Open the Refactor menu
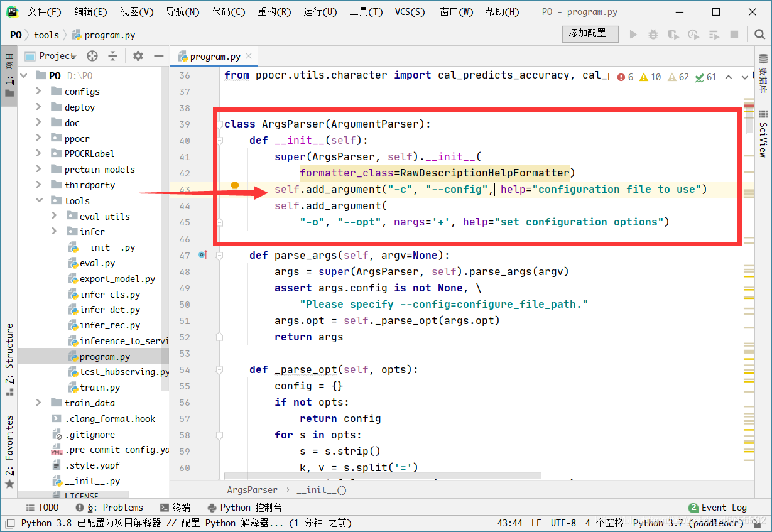The image size is (772, 532). coord(275,12)
